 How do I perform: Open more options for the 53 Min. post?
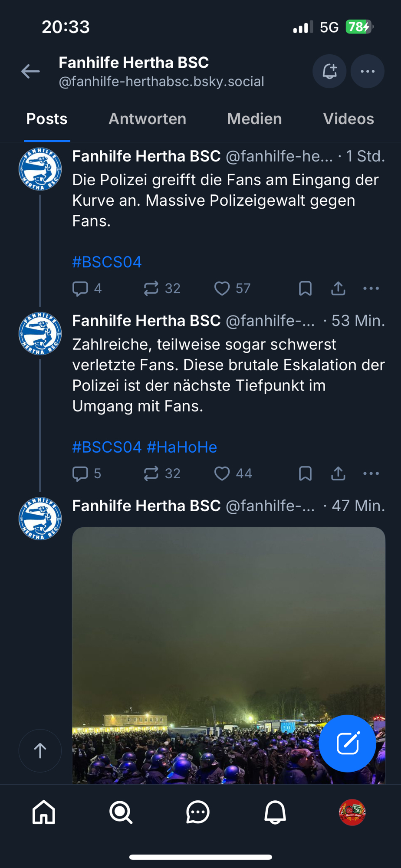pyautogui.click(x=371, y=473)
